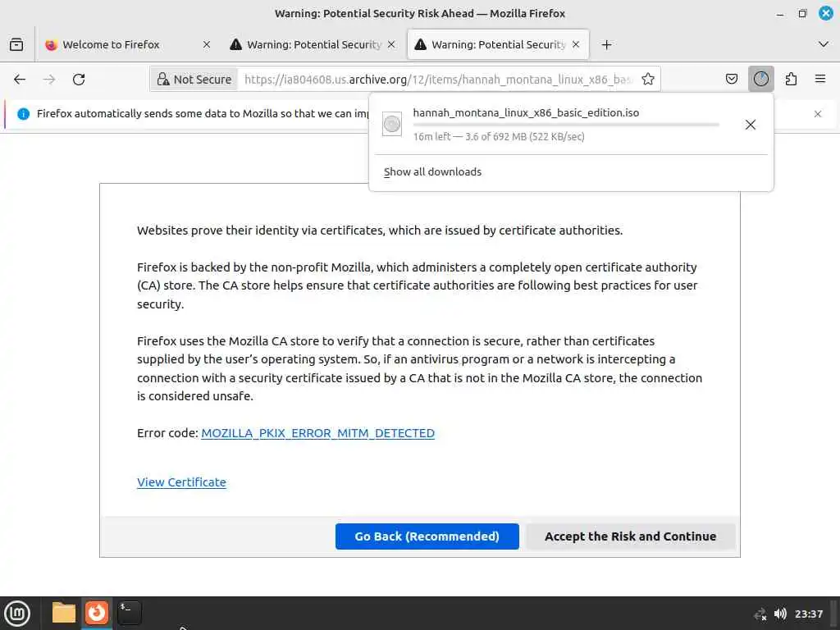Viewport: 840px width, 630px height.
Task: Switch to the middle Warning: Potential Security tab
Action: click(x=313, y=44)
